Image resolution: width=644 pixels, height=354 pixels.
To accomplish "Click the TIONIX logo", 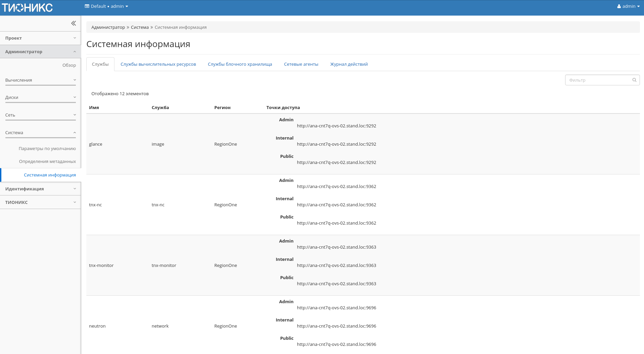I will [27, 7].
